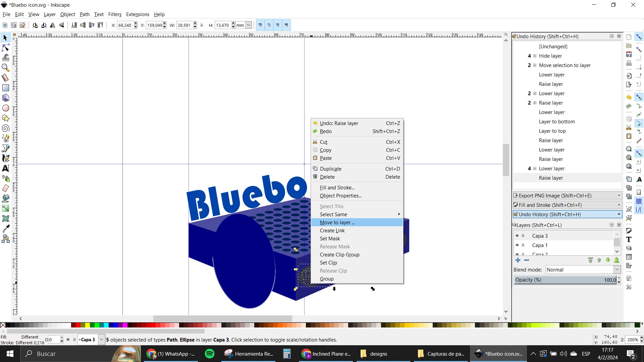This screenshot has width=644, height=362.
Task: Iconify the Layers panel
Action: click(x=611, y=225)
